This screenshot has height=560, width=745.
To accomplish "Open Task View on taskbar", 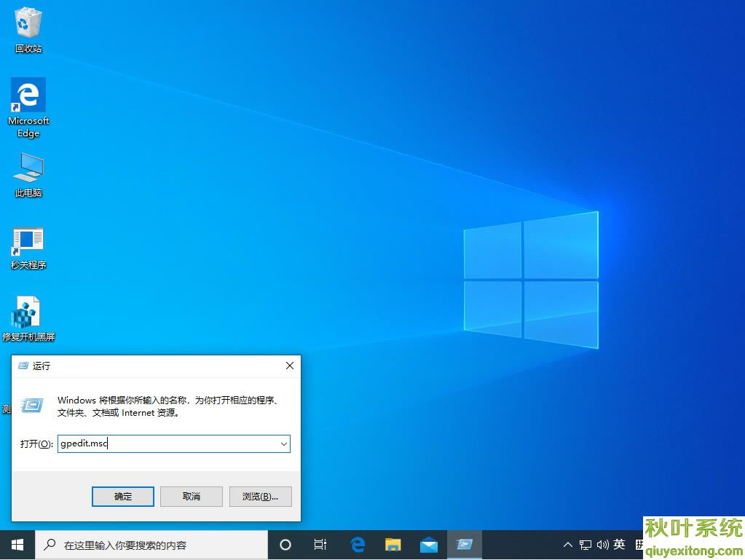I will pos(320,545).
